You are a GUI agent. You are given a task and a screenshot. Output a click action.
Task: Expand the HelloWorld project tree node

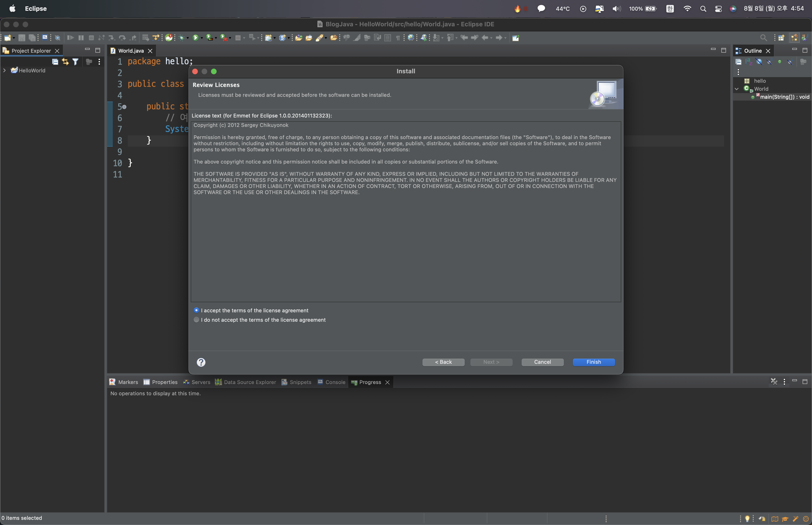[x=4, y=71]
